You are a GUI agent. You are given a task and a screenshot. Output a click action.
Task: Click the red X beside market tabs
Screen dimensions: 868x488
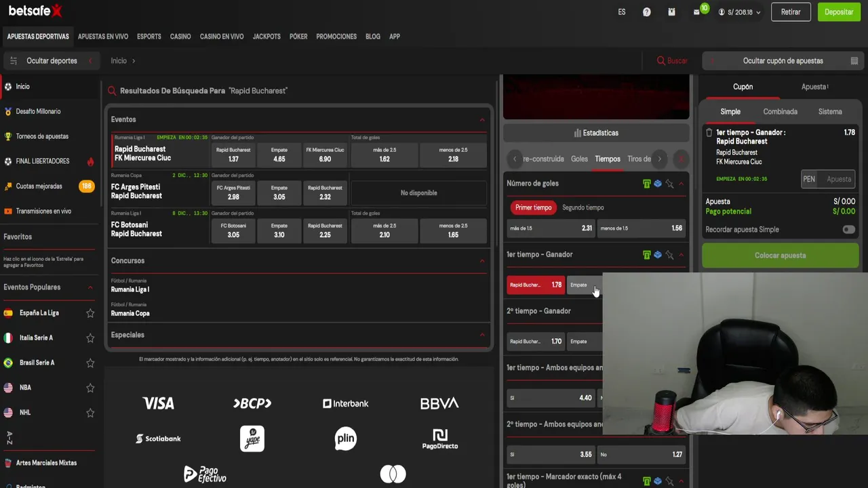click(681, 159)
